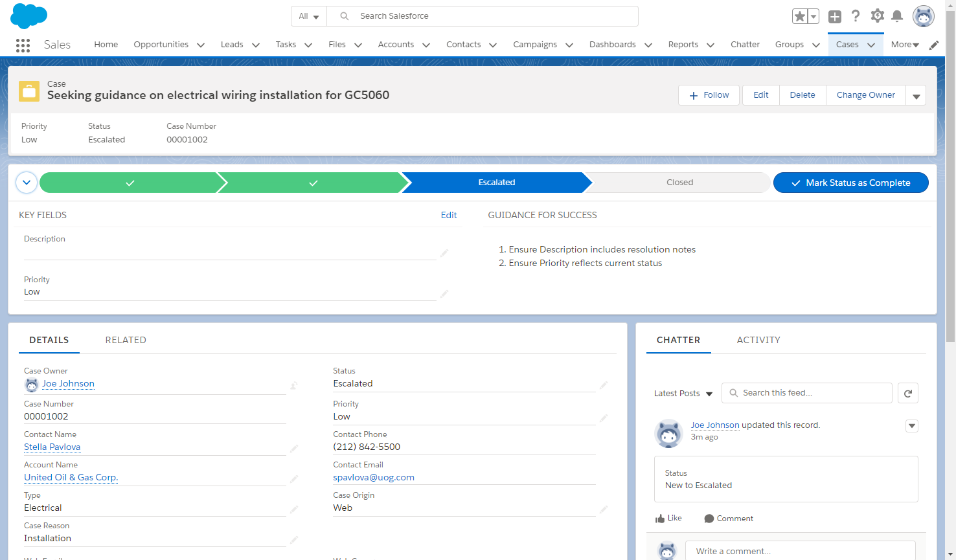The height and width of the screenshot is (560, 956).
Task: Open the search scope All dropdown
Action: click(309, 16)
